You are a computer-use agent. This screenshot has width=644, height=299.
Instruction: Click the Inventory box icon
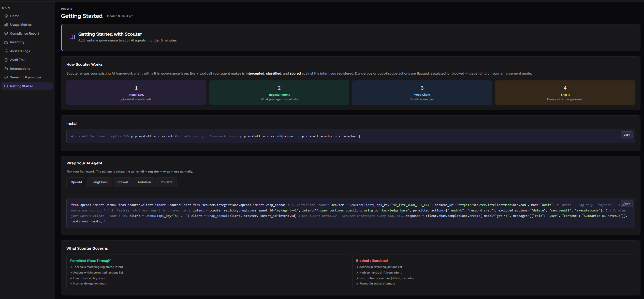[6, 42]
